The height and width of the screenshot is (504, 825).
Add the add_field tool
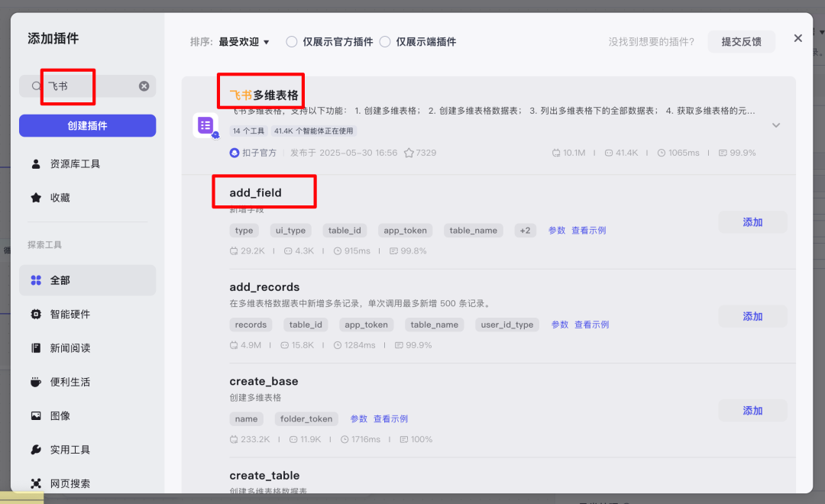point(752,222)
